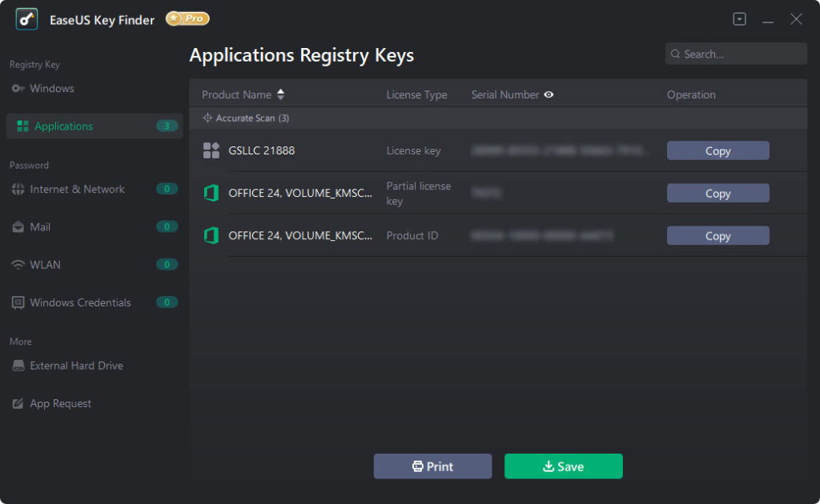Screen dimensions: 820x504
Task: Click Office icon in Partial license key row
Action: tap(211, 193)
